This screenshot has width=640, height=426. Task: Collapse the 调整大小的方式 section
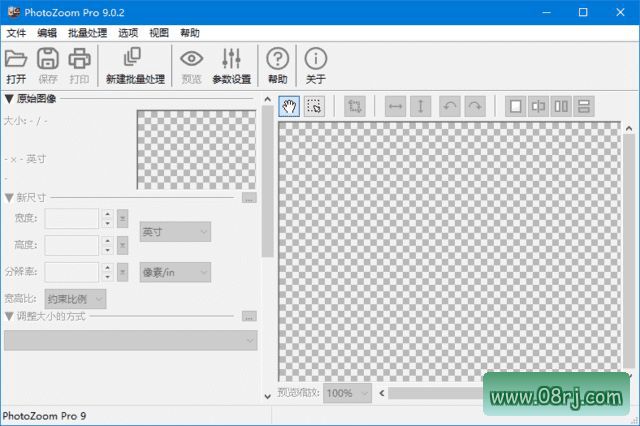(9, 316)
